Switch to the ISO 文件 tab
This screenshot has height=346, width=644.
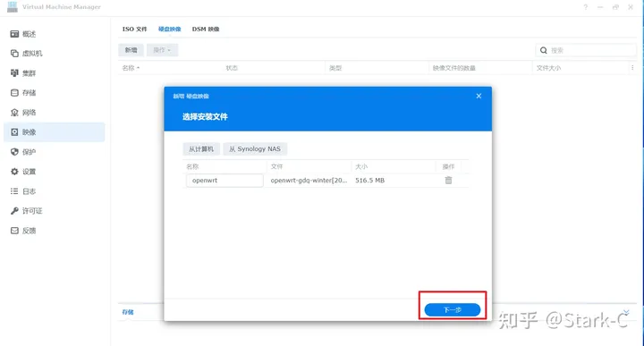134,30
